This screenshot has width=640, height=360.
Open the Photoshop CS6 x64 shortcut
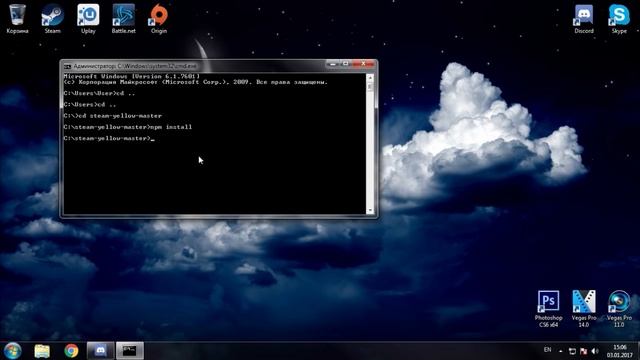coord(549,309)
